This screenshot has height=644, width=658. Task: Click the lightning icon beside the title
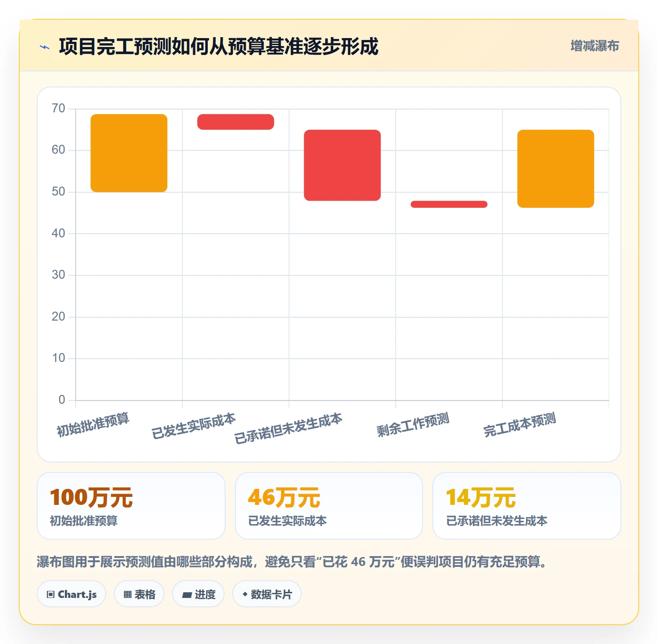click(x=45, y=47)
